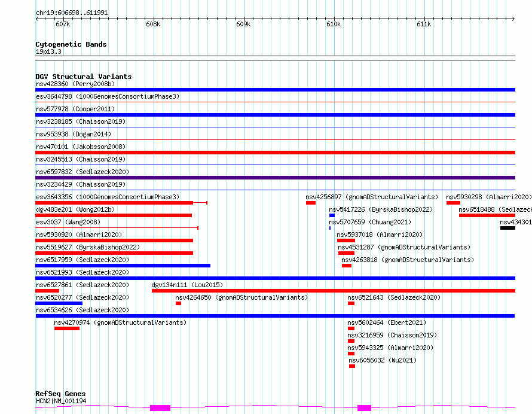Select the purple nsv6597832 Sedlazeck2020 bar
Screen dimensions: 532x414
tap(275, 178)
